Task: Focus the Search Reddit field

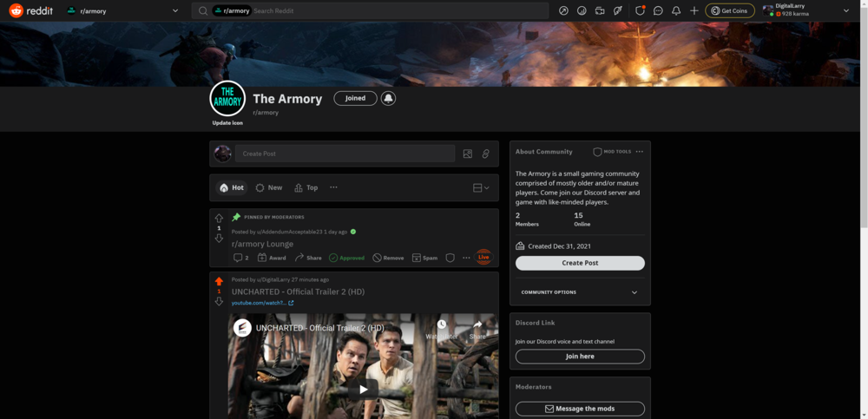Action: [x=370, y=10]
